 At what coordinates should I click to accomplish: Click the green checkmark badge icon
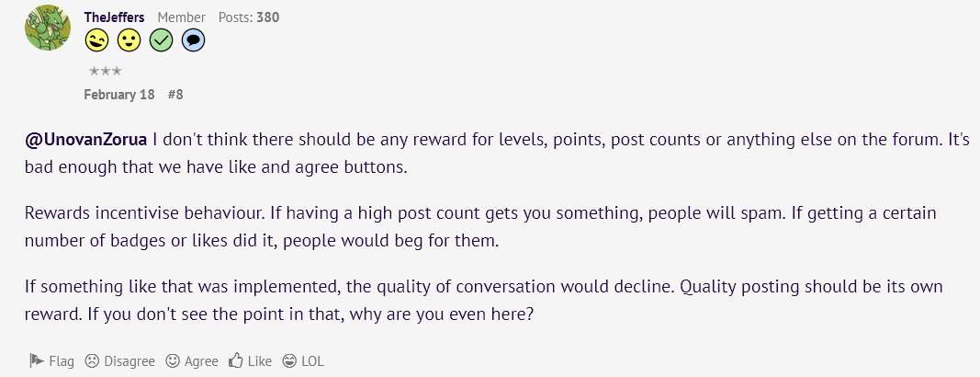click(x=162, y=41)
